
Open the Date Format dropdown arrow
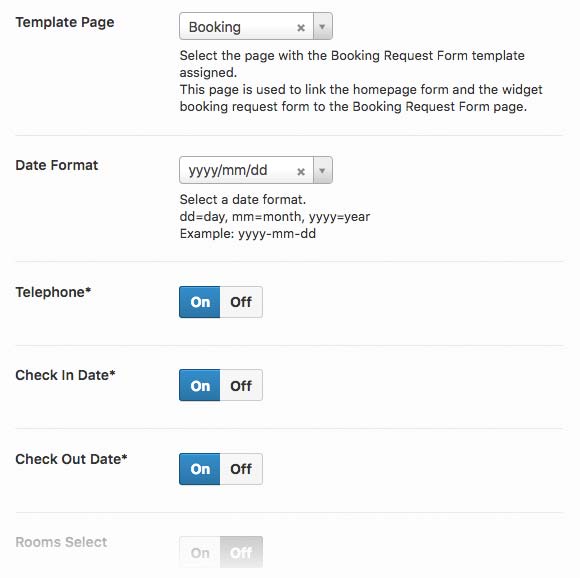323,170
